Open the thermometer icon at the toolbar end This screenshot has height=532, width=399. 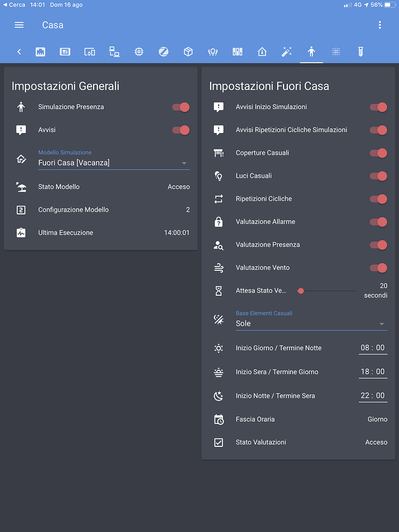[361, 52]
